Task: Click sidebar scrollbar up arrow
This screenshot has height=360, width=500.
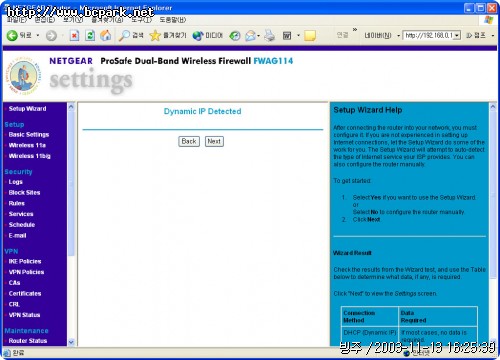Action: 71,107
